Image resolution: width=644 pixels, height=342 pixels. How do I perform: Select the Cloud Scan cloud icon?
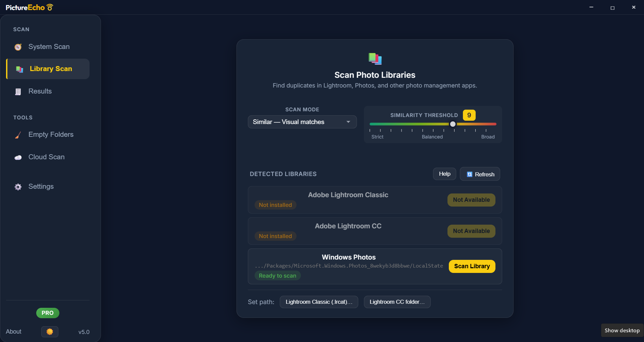(18, 157)
